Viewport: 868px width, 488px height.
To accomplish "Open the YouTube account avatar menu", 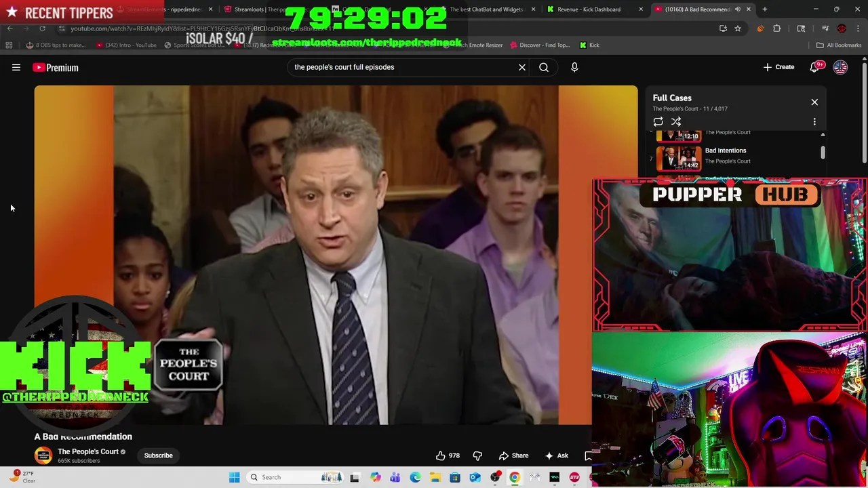I will coord(840,67).
